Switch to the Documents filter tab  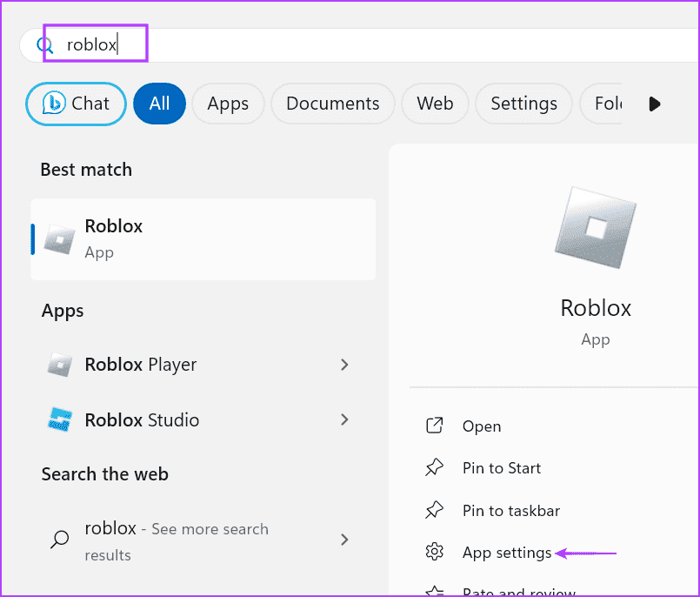click(x=332, y=104)
